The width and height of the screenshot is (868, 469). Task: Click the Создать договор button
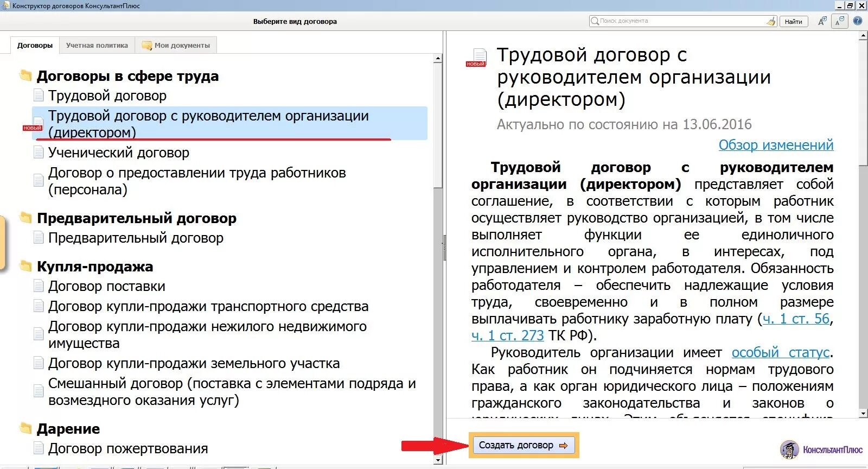coord(524,445)
